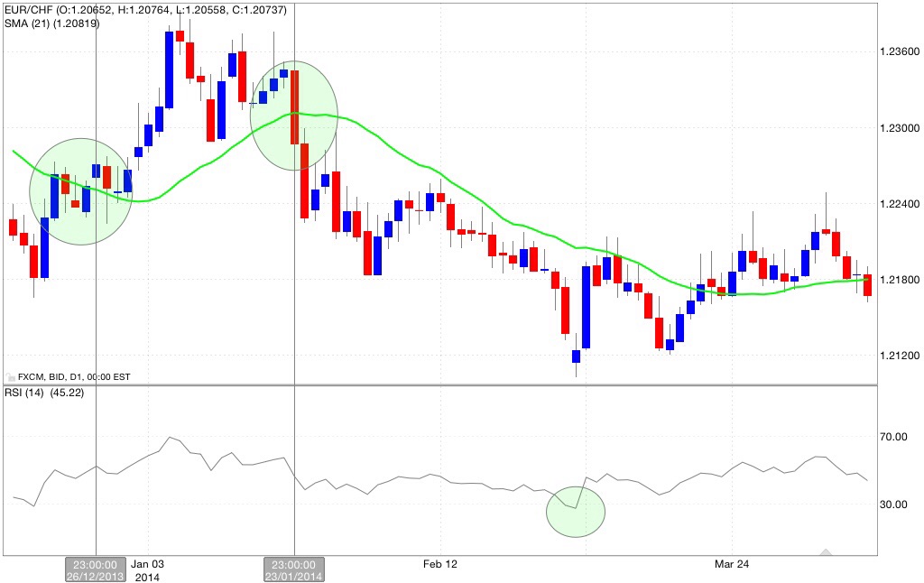Viewport: 924px width, 583px height.
Task: Select the 23/01/2014 crosshair time marker
Action: click(294, 570)
